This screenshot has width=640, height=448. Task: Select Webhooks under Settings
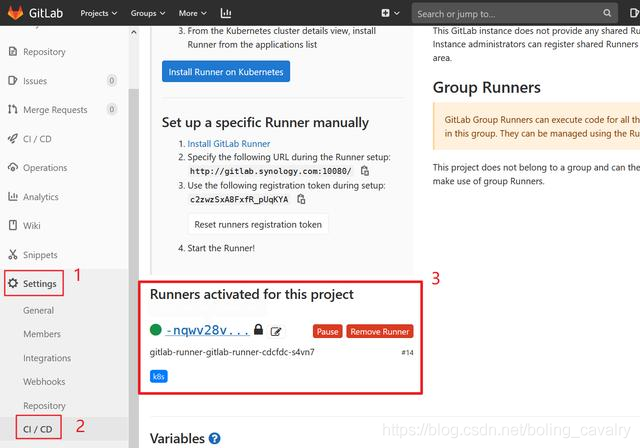click(x=44, y=381)
